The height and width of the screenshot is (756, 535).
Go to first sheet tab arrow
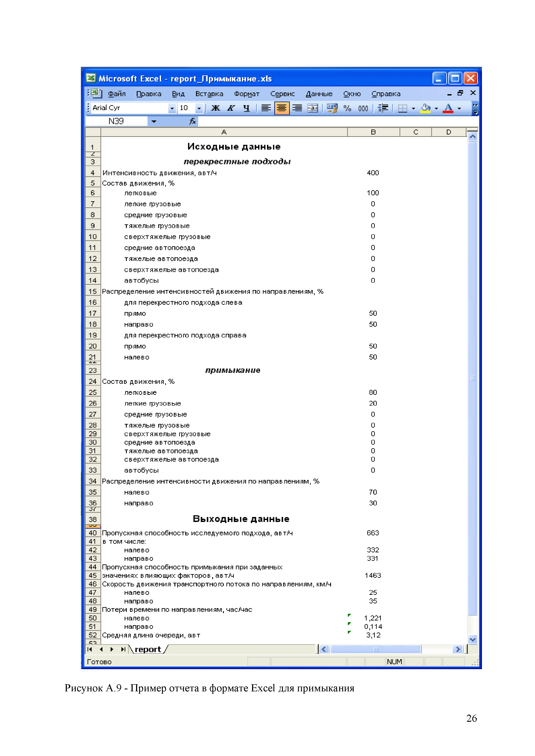(x=90, y=650)
